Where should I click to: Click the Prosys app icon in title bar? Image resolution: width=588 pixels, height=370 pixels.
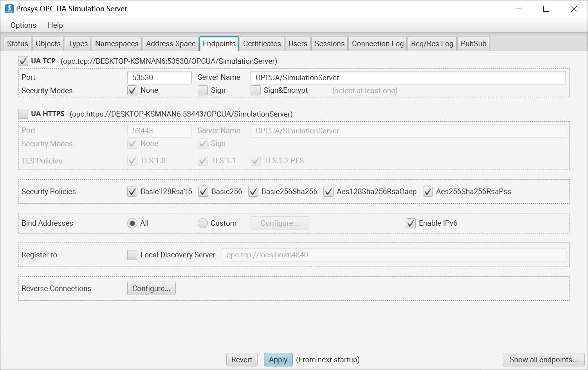point(9,9)
